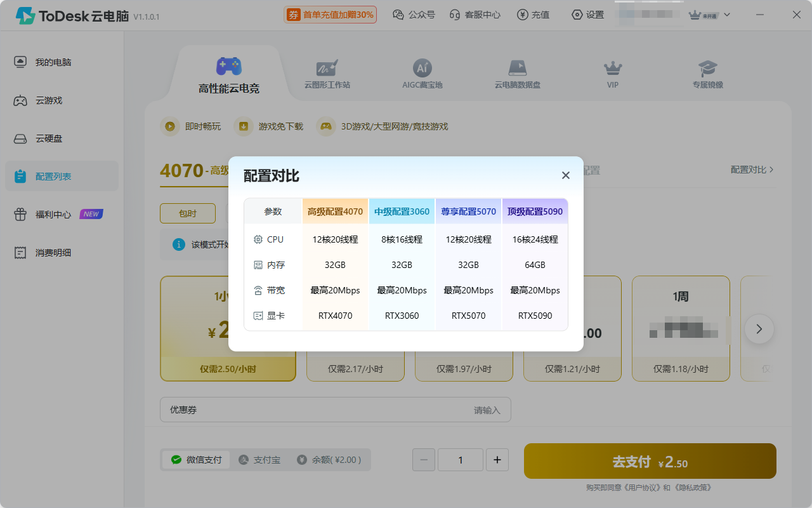Screen dimensions: 812x508
Task: Click the 16核24线程 cell
Action: point(535,239)
